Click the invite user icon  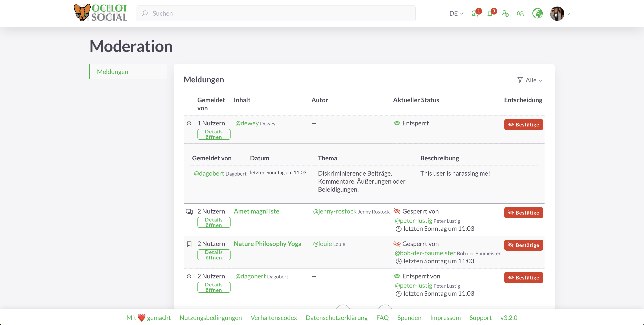505,13
